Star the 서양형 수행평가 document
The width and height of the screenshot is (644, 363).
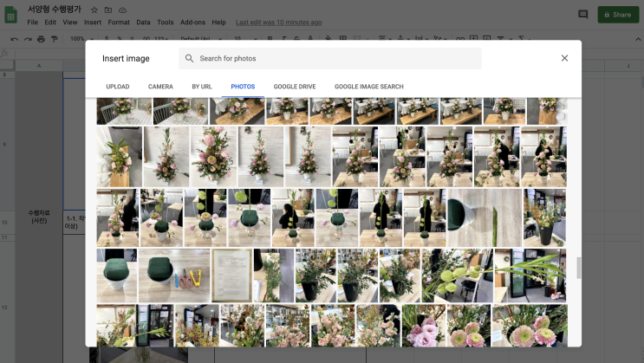pos(94,10)
